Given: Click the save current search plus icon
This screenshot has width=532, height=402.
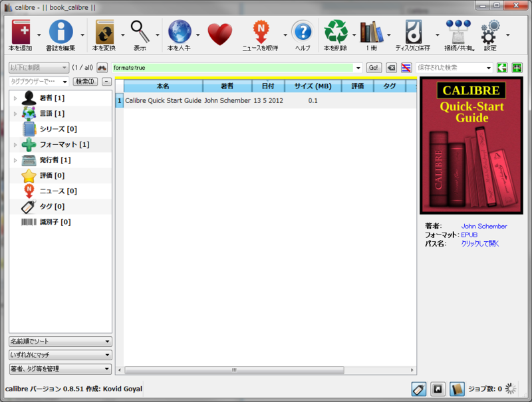Looking at the screenshot, I should pyautogui.click(x=517, y=68).
